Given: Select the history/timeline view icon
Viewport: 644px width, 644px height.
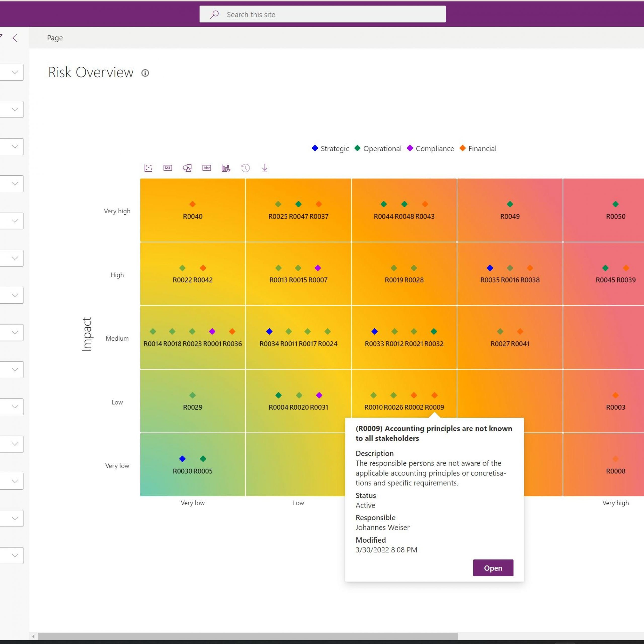Looking at the screenshot, I should [x=245, y=168].
